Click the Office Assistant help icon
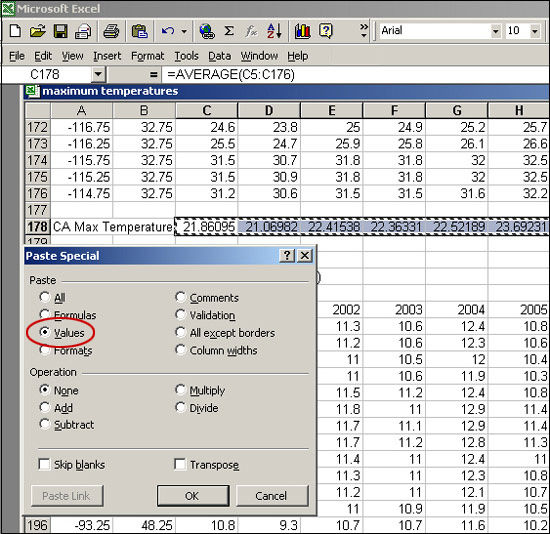This screenshot has width=550, height=534. coord(326,31)
